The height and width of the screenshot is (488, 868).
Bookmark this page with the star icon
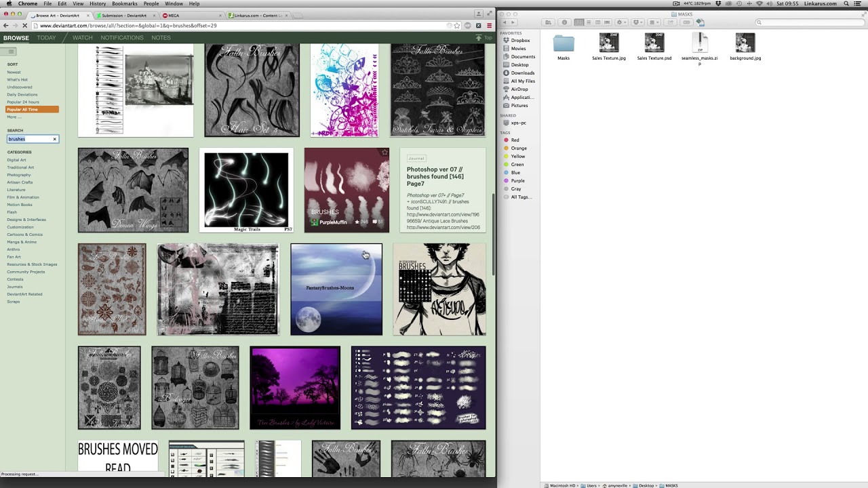coord(457,26)
